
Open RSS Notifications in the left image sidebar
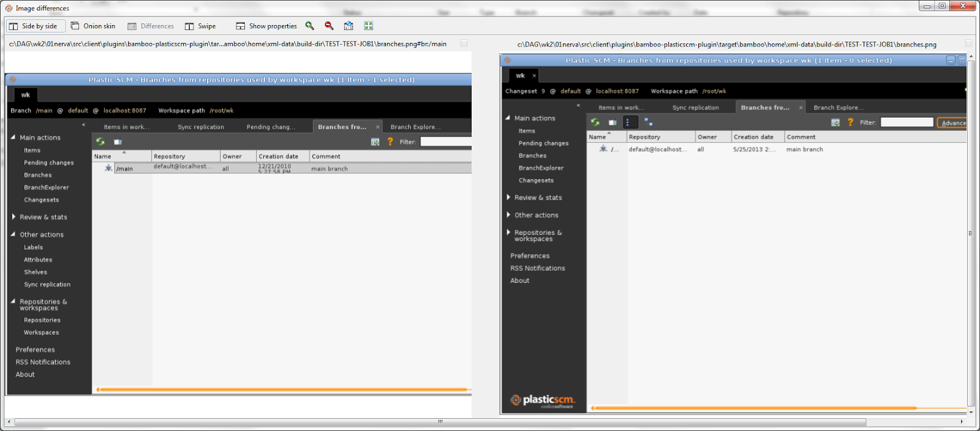pyautogui.click(x=43, y=362)
